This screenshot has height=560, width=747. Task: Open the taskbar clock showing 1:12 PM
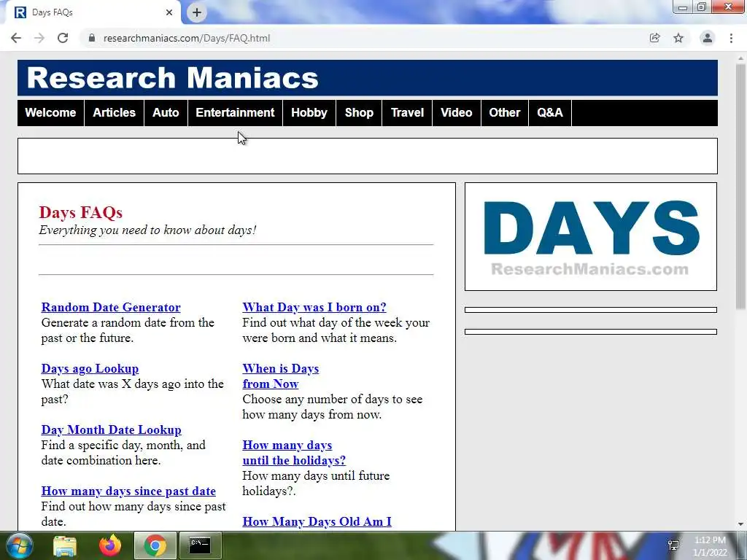(x=710, y=546)
